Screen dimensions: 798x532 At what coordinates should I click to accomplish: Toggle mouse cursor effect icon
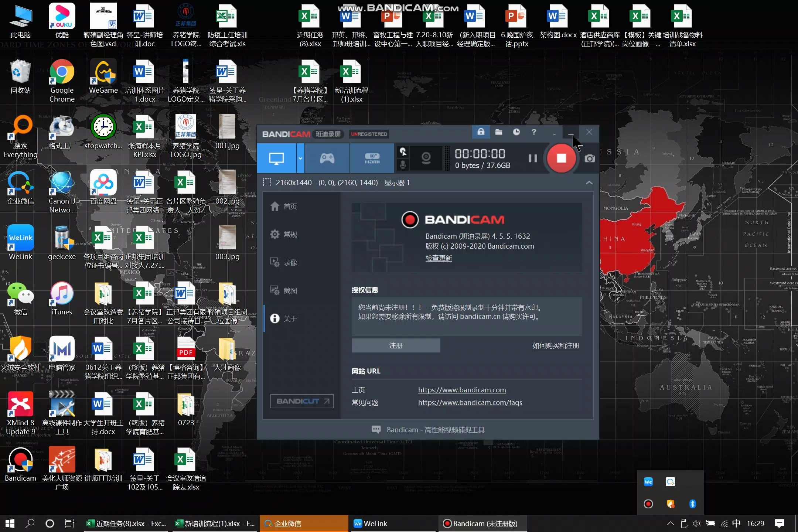(403, 151)
